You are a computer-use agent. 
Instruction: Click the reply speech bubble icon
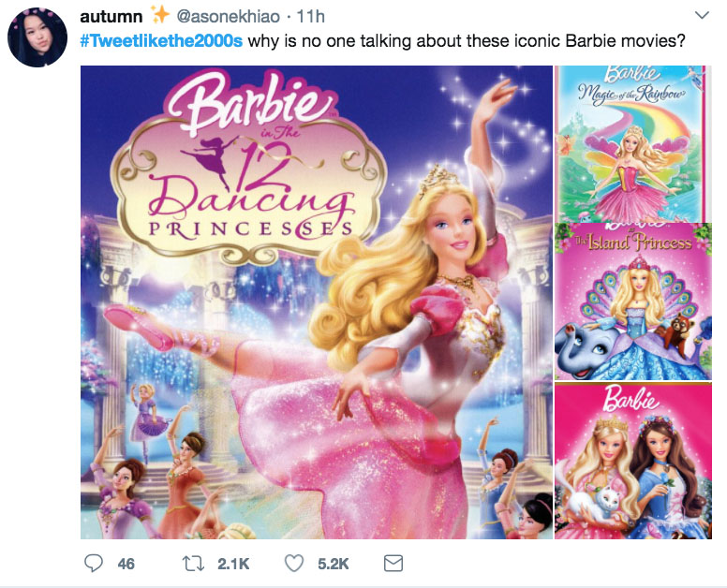(93, 563)
